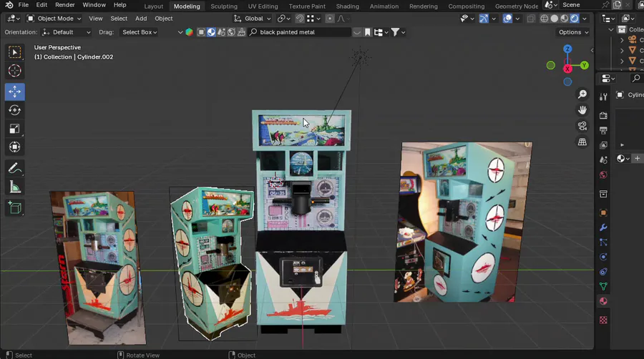Viewport: 644px width, 359px height.
Task: Select the Transform tool
Action: tap(15, 147)
